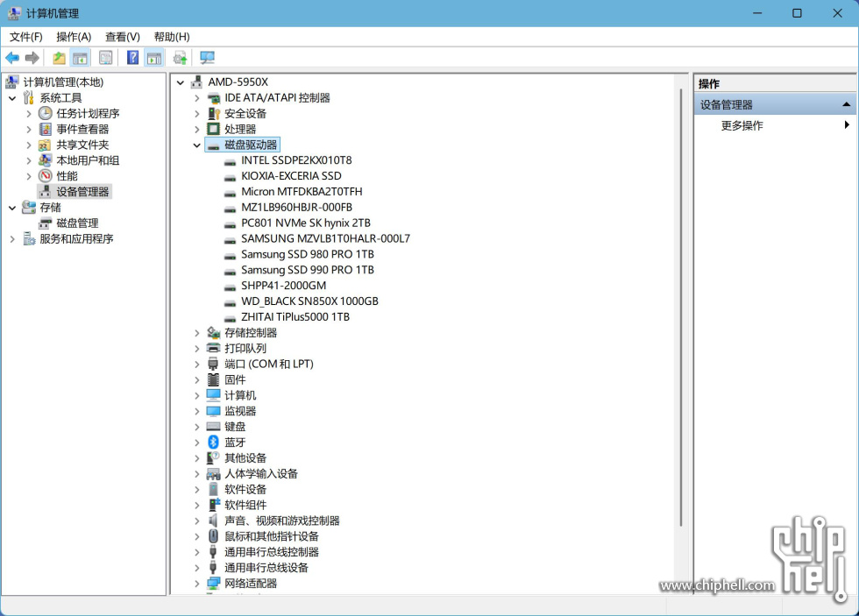The image size is (859, 616).
Task: Select 本地用户和组 in the left tree
Action: [x=88, y=160]
